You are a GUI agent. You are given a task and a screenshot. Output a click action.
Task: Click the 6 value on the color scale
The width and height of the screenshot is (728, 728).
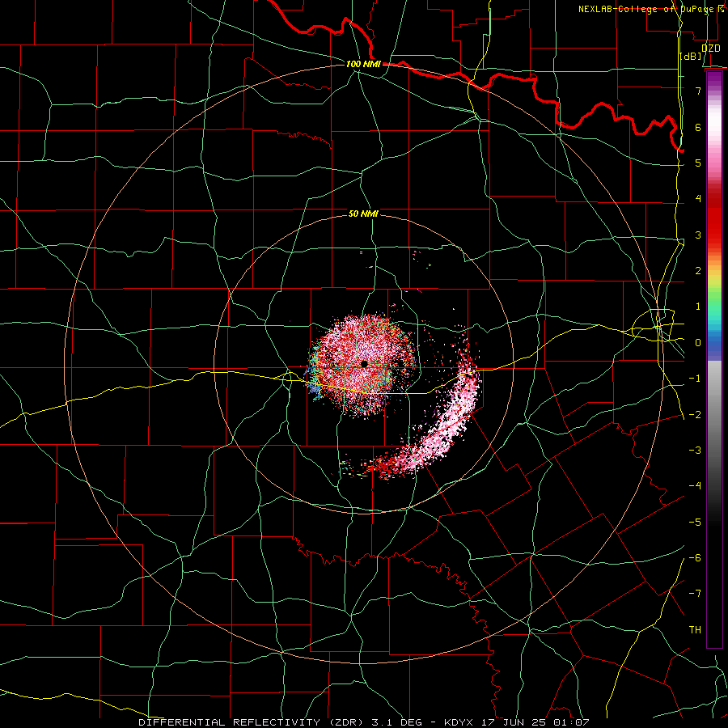click(698, 127)
